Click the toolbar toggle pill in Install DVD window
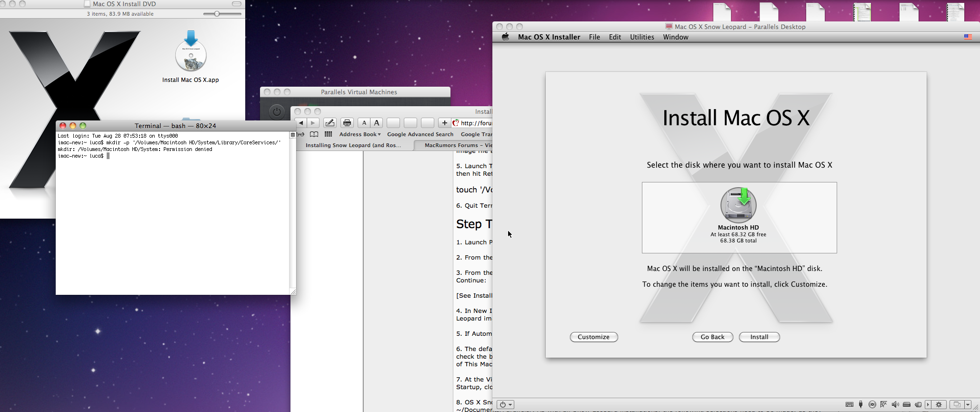 coord(237,4)
